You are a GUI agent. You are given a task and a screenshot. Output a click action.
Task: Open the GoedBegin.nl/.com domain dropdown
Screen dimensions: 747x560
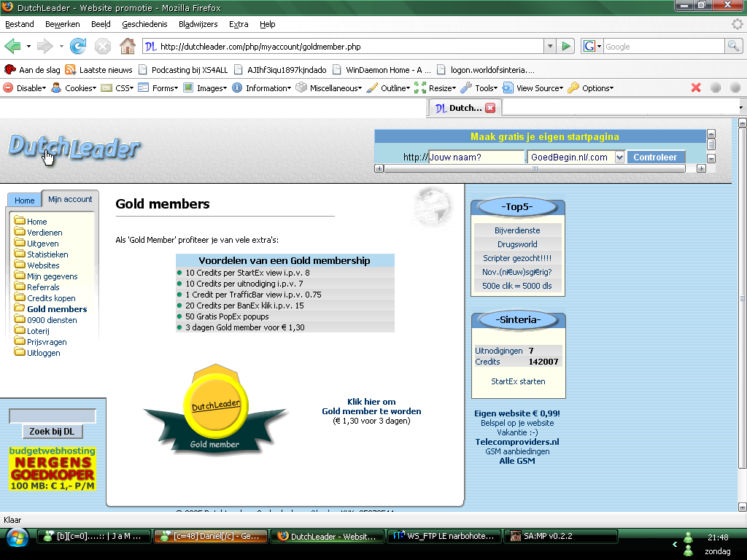(619, 157)
